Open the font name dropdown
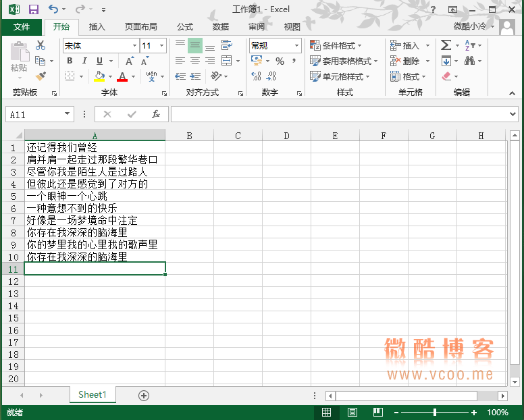 pos(134,46)
